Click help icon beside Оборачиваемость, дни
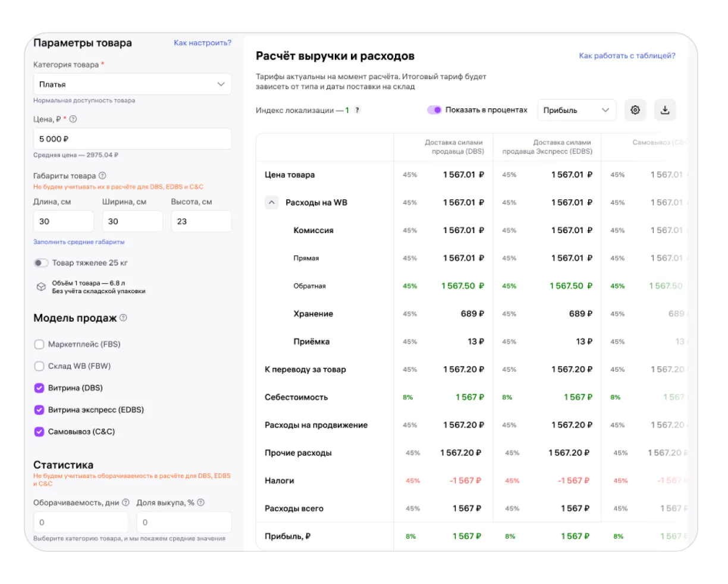 click(125, 503)
